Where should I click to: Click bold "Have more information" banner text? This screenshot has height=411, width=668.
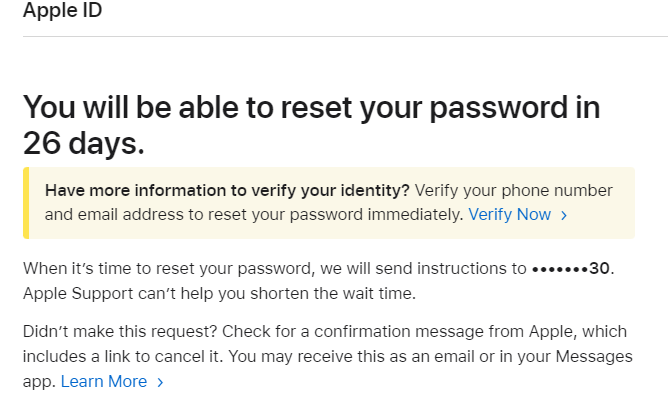pos(227,190)
